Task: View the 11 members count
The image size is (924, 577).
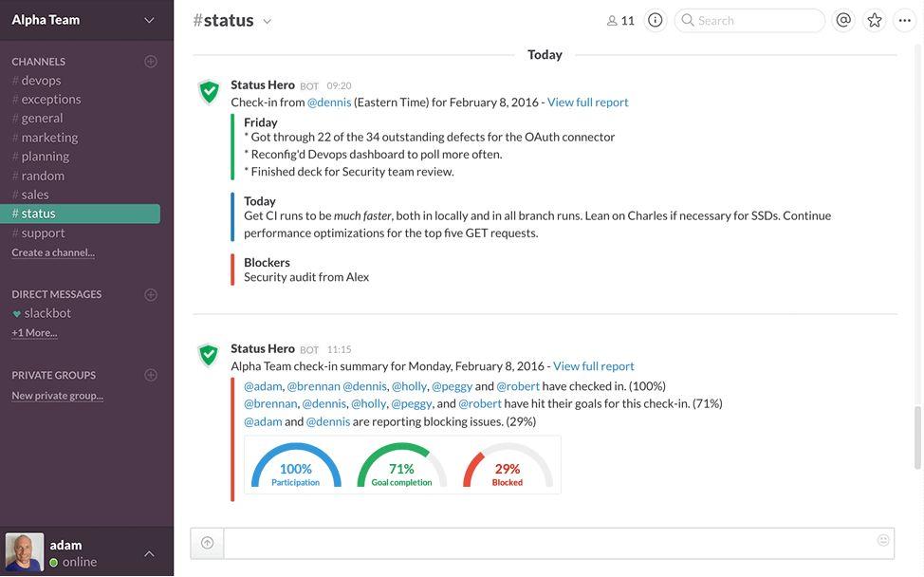Action: click(620, 20)
